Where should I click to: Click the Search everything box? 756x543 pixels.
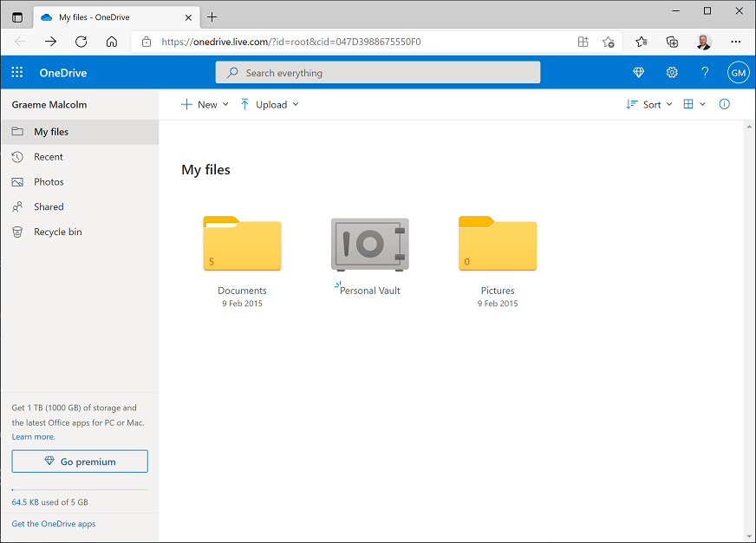pyautogui.click(x=377, y=72)
